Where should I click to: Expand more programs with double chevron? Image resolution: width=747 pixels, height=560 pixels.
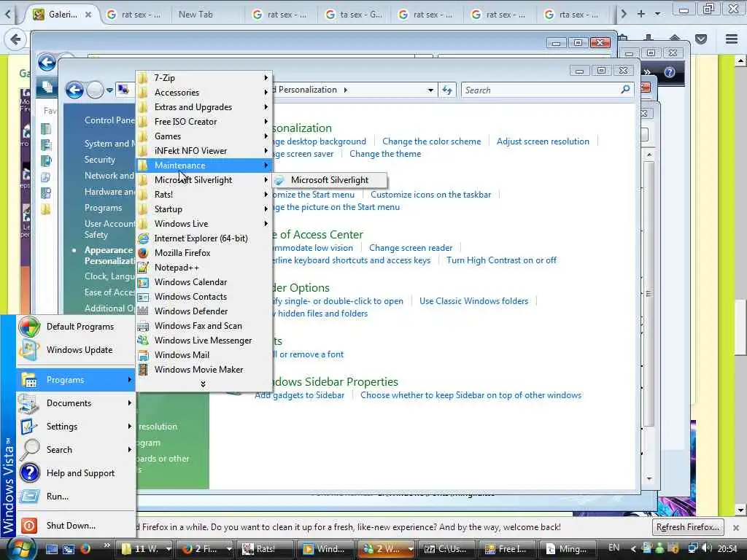(203, 384)
